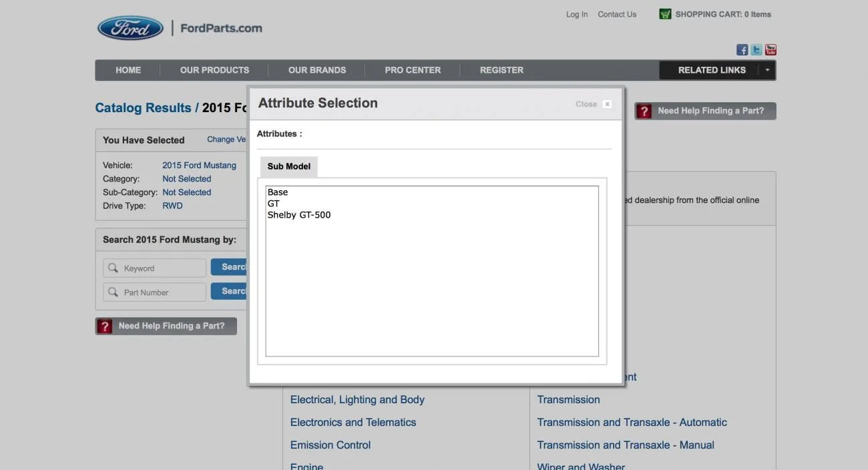Click the Change Vehicle link
The width and height of the screenshot is (868, 470).
click(x=227, y=140)
